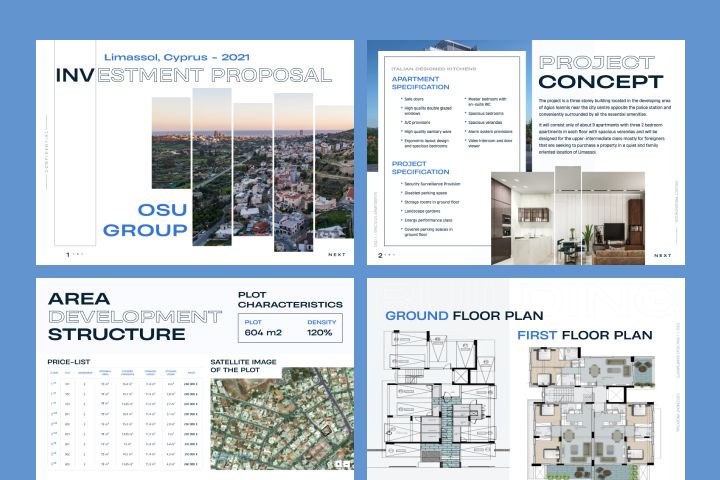Select the aerial Limassol city photo

pos(253,170)
